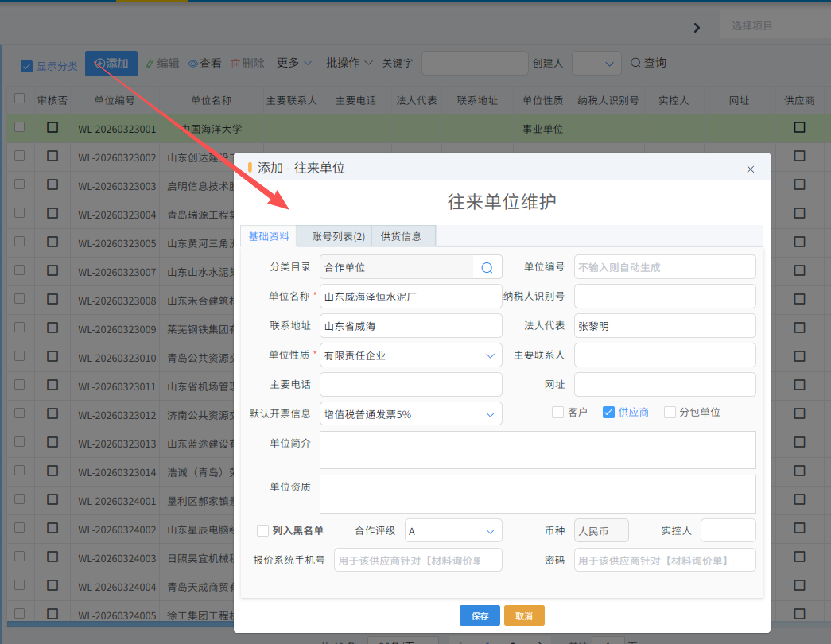831x644 pixels.
Task: Click the 纳税人识别号 input field
Action: (665, 297)
